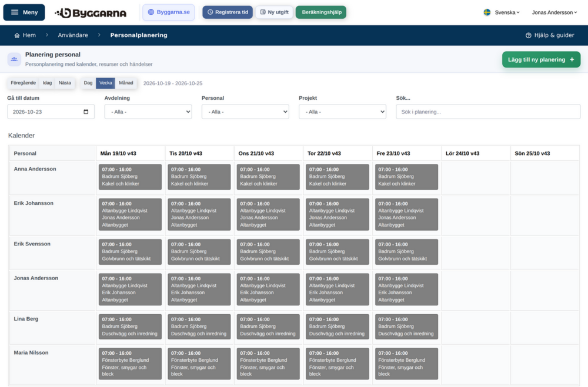588x387 pixels.
Task: Click the Personalplanering breadcrumb
Action: (x=139, y=35)
